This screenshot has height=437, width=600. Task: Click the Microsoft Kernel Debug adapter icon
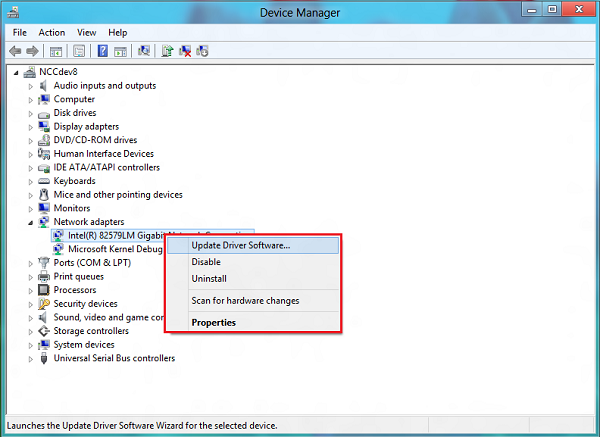pos(58,249)
